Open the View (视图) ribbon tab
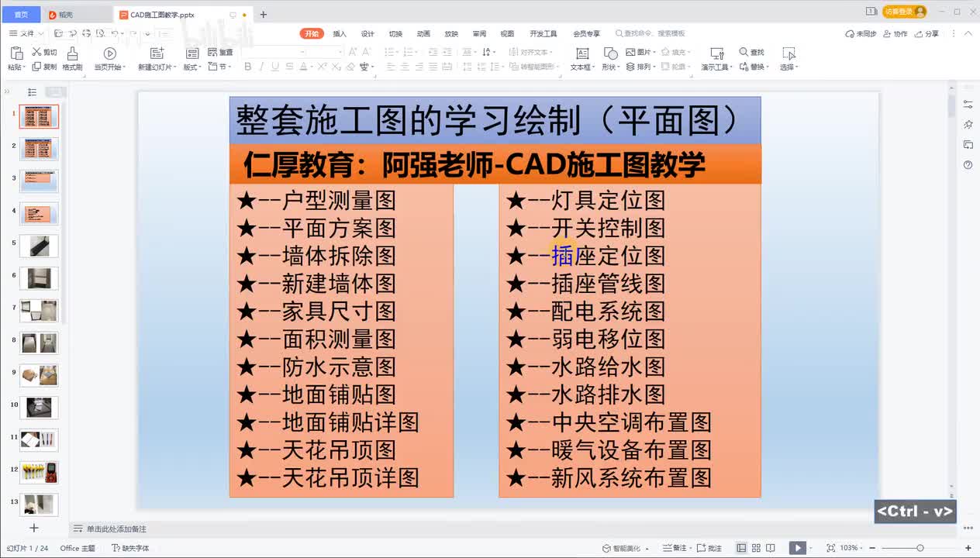The height and width of the screenshot is (558, 980). point(507,33)
